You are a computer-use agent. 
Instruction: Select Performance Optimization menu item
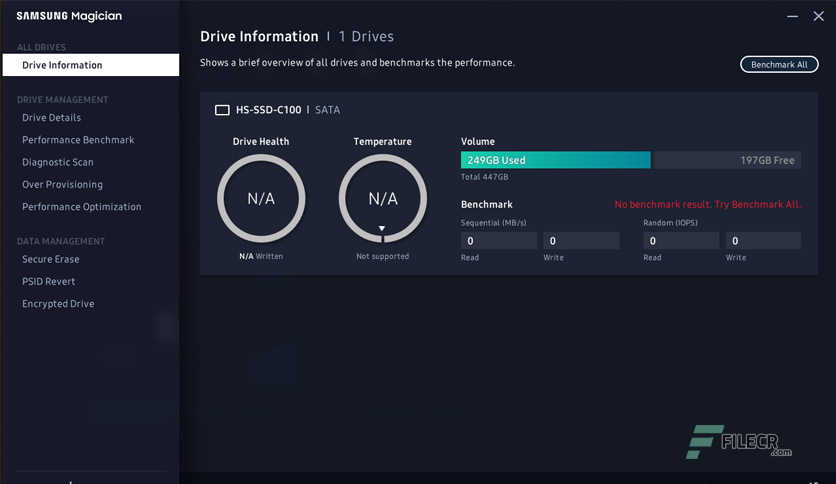[x=82, y=207]
